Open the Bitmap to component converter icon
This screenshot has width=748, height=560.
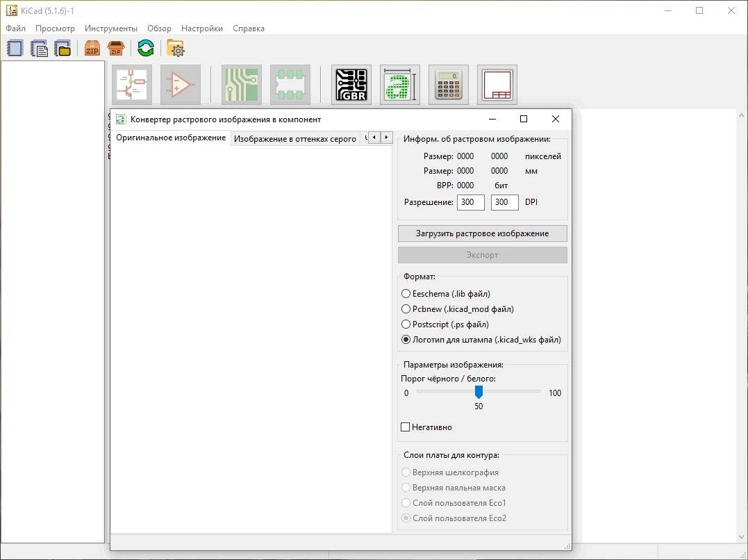click(400, 85)
